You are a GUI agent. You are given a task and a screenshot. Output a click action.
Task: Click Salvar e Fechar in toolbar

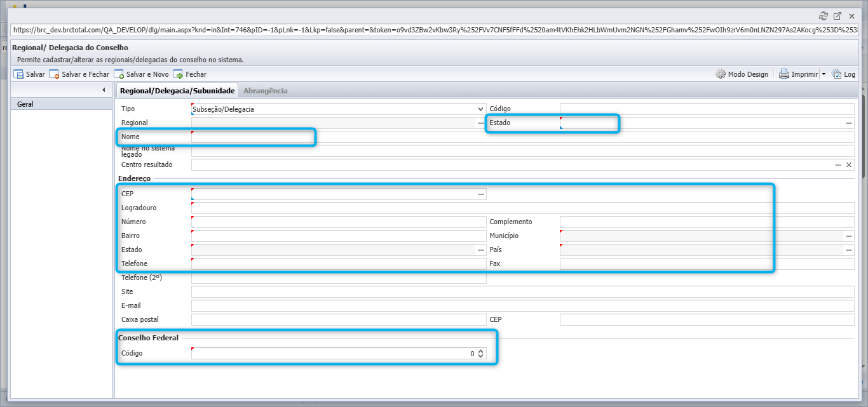click(79, 74)
